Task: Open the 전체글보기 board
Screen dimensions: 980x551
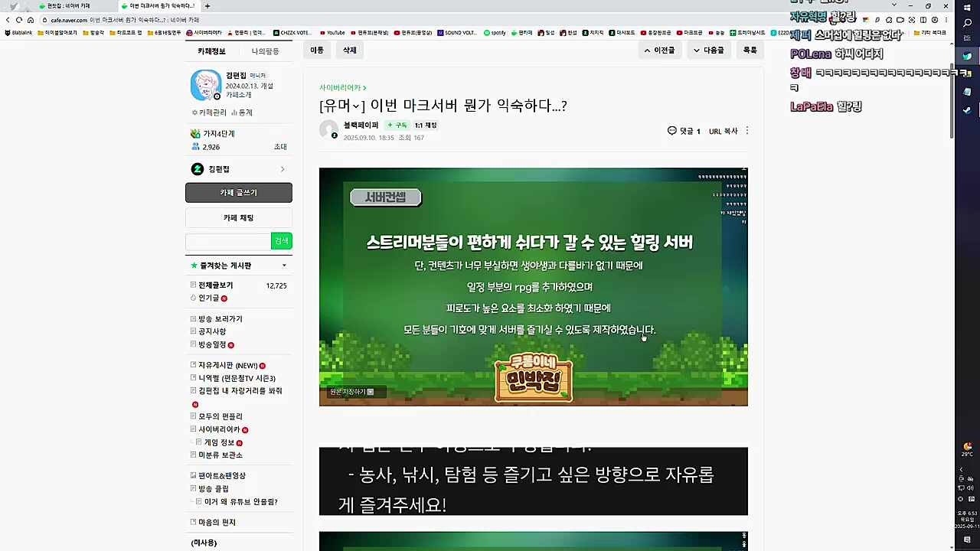Action: pos(215,285)
